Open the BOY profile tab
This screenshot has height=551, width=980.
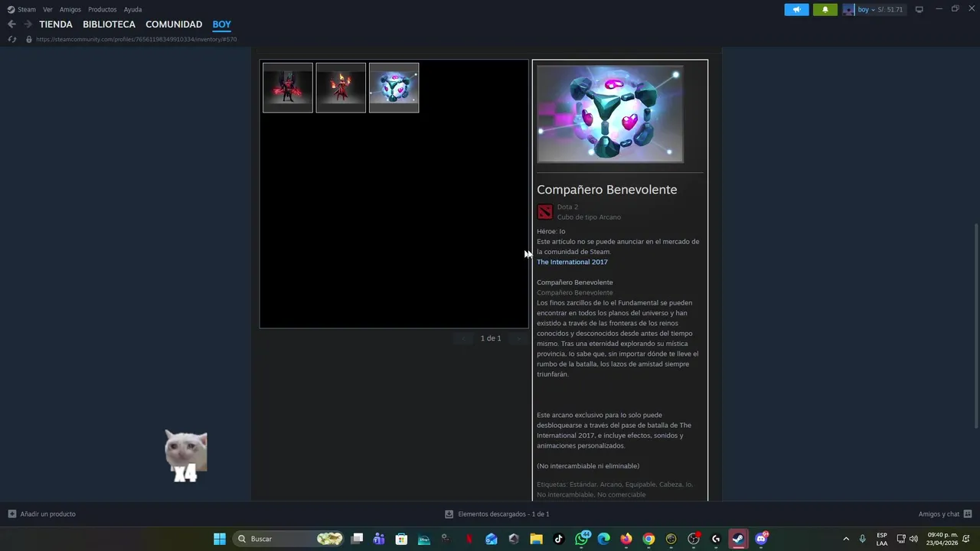click(222, 24)
